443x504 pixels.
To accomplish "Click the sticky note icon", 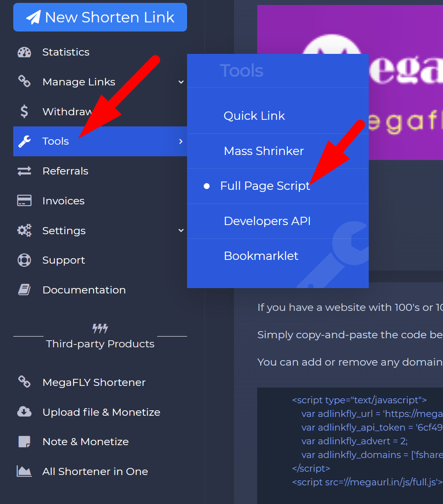I will click(x=24, y=441).
